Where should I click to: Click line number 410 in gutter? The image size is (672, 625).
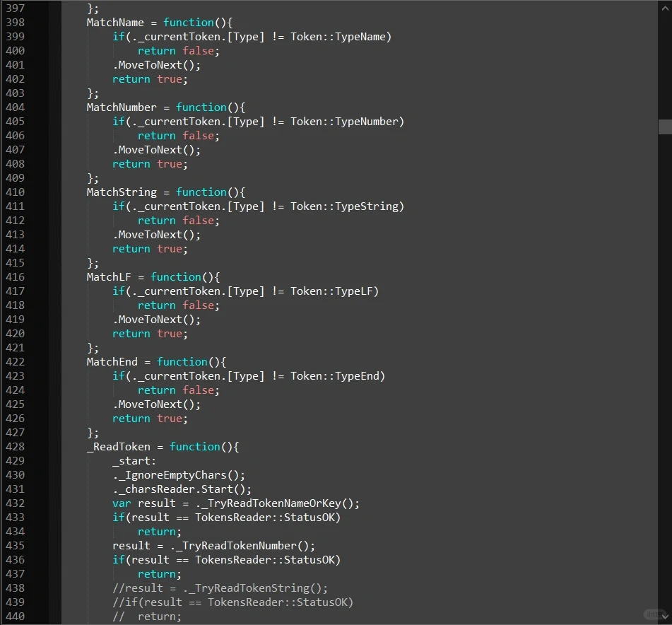pyautogui.click(x=15, y=192)
